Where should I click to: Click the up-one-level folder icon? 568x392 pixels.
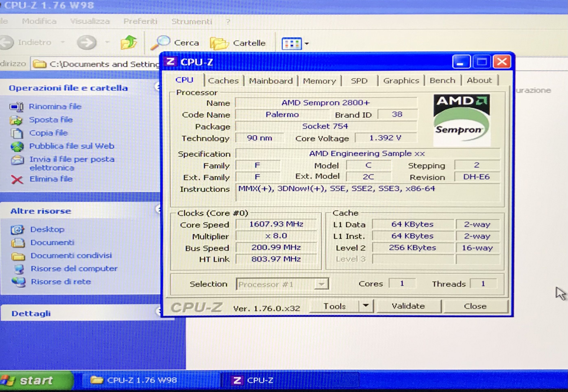tap(129, 43)
